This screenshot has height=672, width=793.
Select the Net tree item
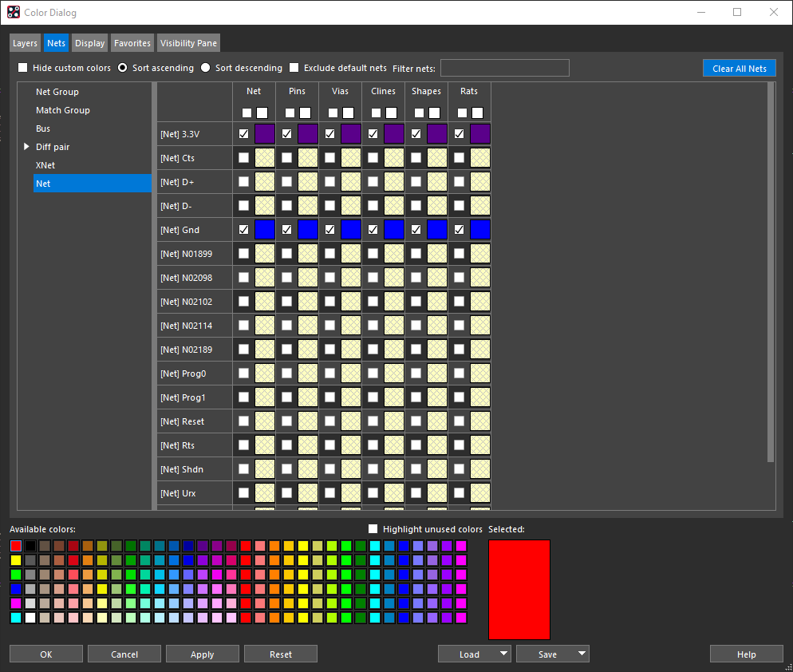click(x=92, y=184)
